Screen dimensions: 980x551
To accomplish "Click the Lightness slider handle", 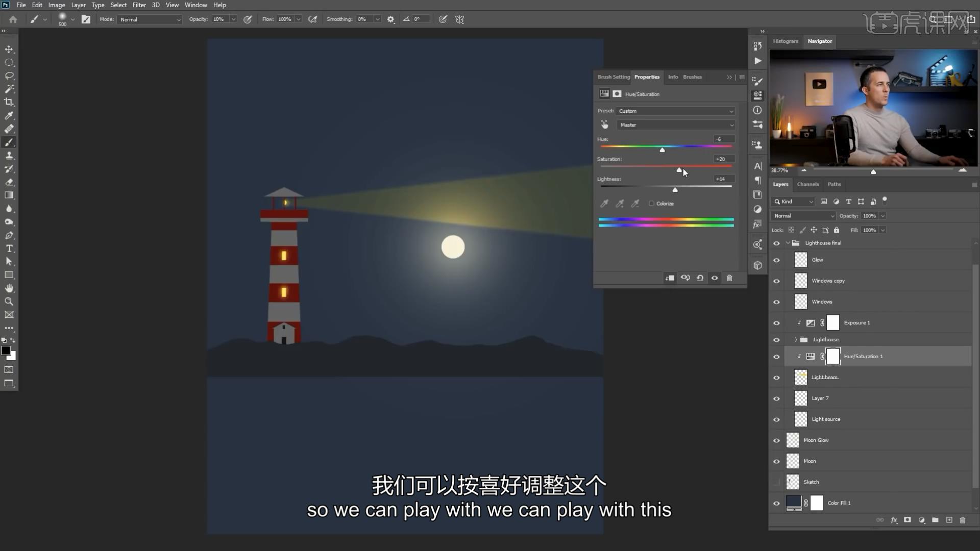I will 675,190.
